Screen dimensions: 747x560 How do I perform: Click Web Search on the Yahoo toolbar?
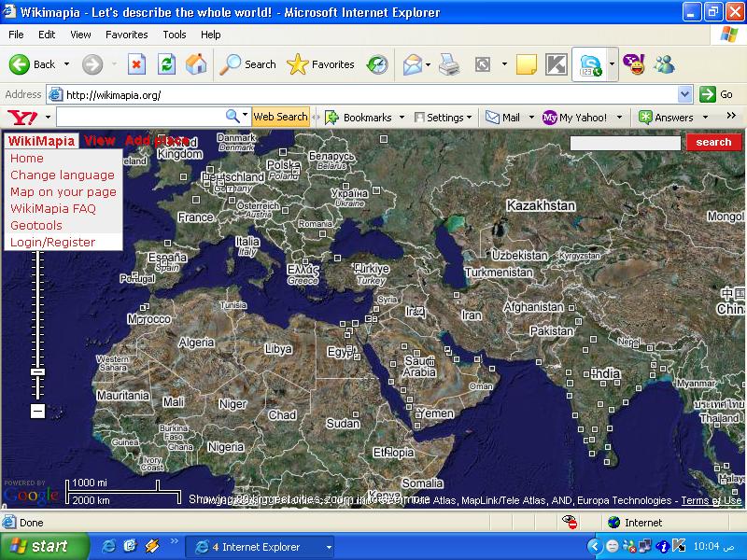coord(281,117)
